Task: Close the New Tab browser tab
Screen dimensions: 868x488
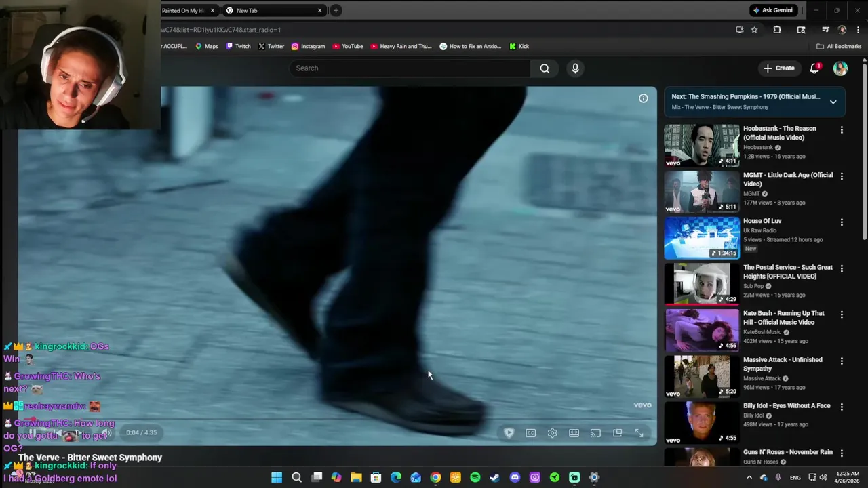Action: 319,10
